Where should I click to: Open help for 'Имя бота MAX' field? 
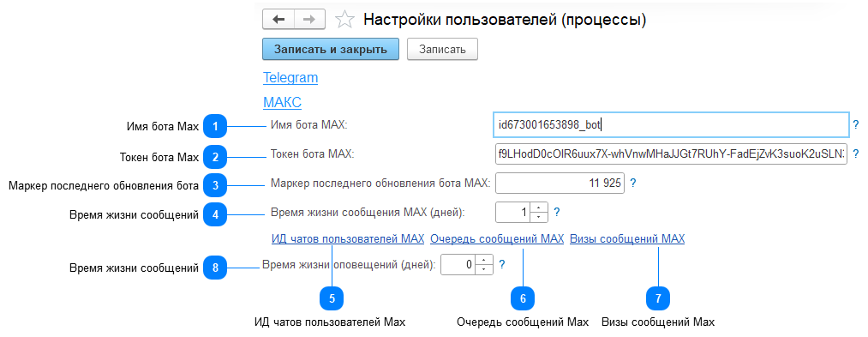(x=856, y=124)
